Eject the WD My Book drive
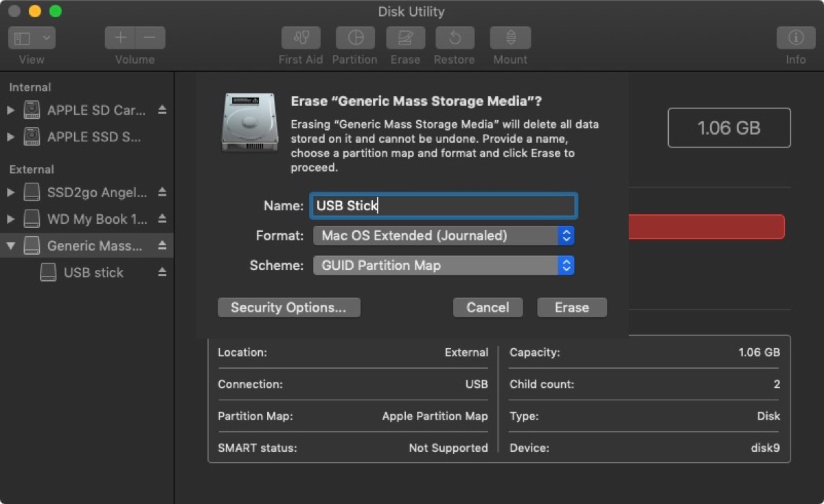This screenshot has width=824, height=504. pyautogui.click(x=162, y=219)
